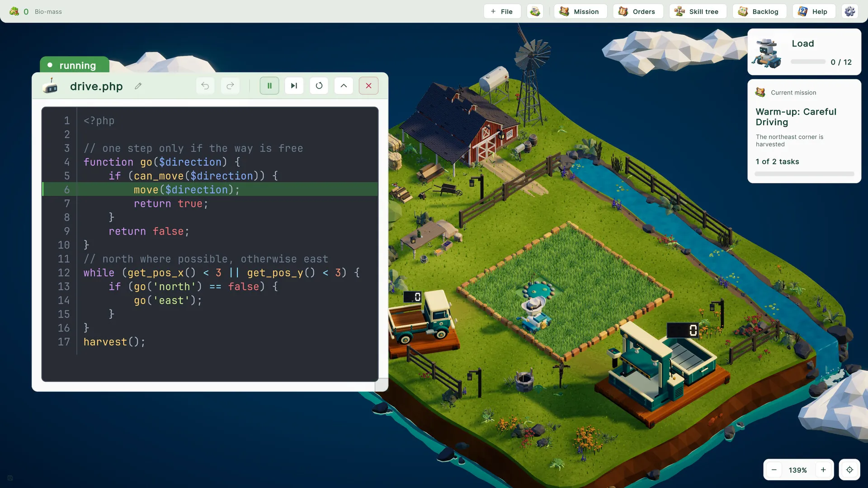Image resolution: width=868 pixels, height=488 pixels.
Task: Restart the drive.php script
Action: (319, 86)
